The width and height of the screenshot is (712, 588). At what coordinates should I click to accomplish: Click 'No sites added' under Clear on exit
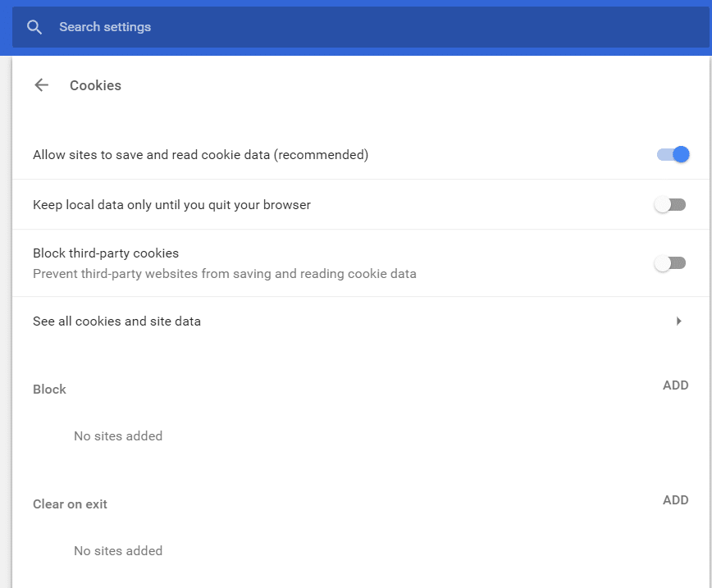pyautogui.click(x=118, y=551)
